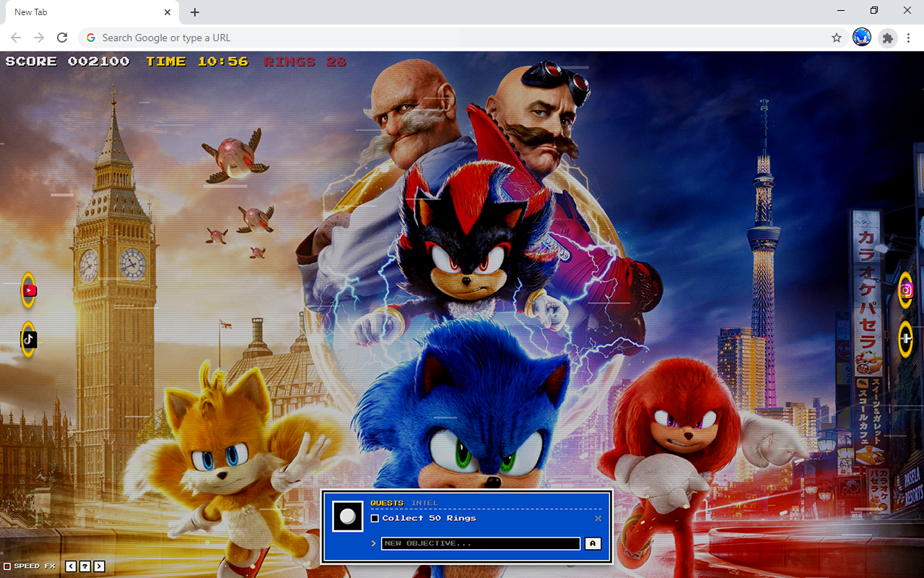Bookmark this tab with star icon
This screenshot has height=578, width=924.
point(837,38)
